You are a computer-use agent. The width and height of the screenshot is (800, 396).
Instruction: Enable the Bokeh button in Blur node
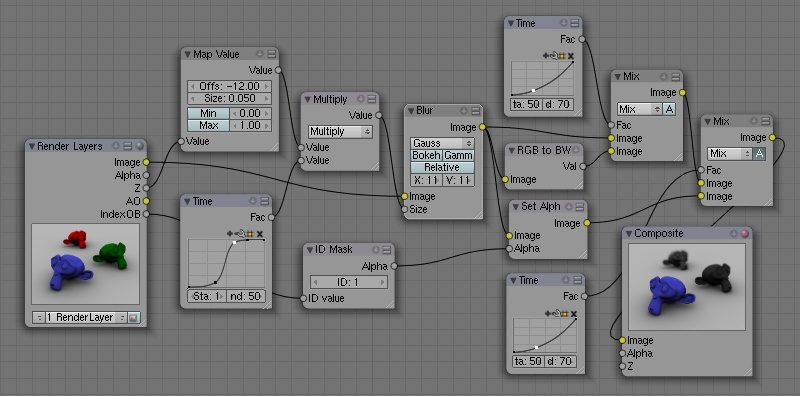point(427,156)
